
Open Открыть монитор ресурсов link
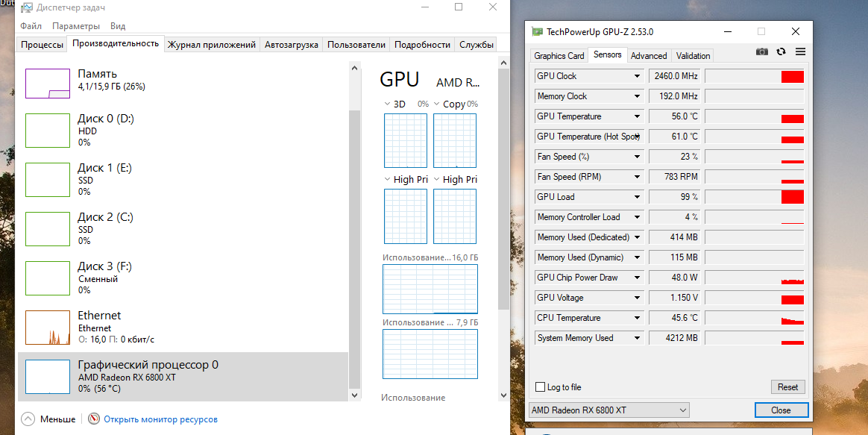pyautogui.click(x=160, y=419)
